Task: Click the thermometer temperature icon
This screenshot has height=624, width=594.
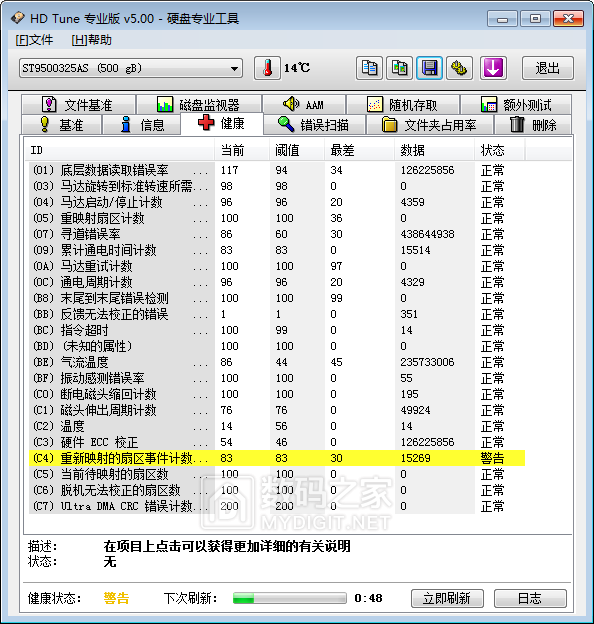Action: 267,68
